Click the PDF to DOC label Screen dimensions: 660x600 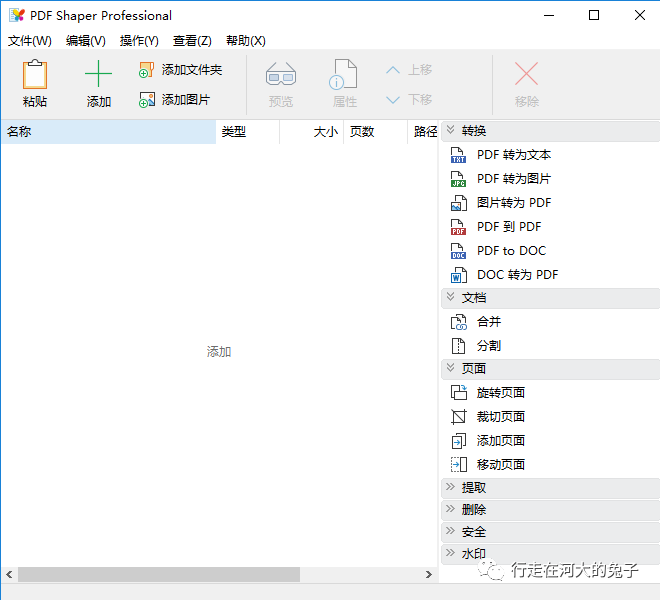click(511, 251)
